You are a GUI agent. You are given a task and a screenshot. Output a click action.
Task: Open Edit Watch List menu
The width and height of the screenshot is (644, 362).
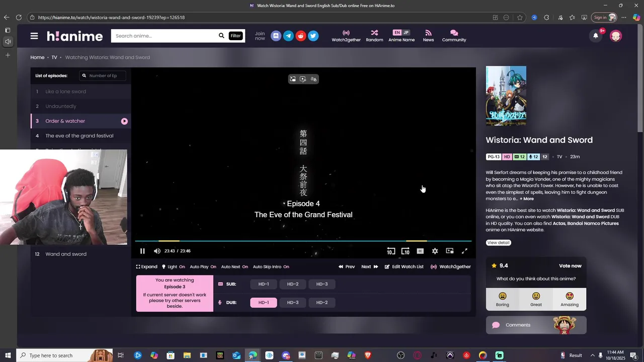(404, 267)
